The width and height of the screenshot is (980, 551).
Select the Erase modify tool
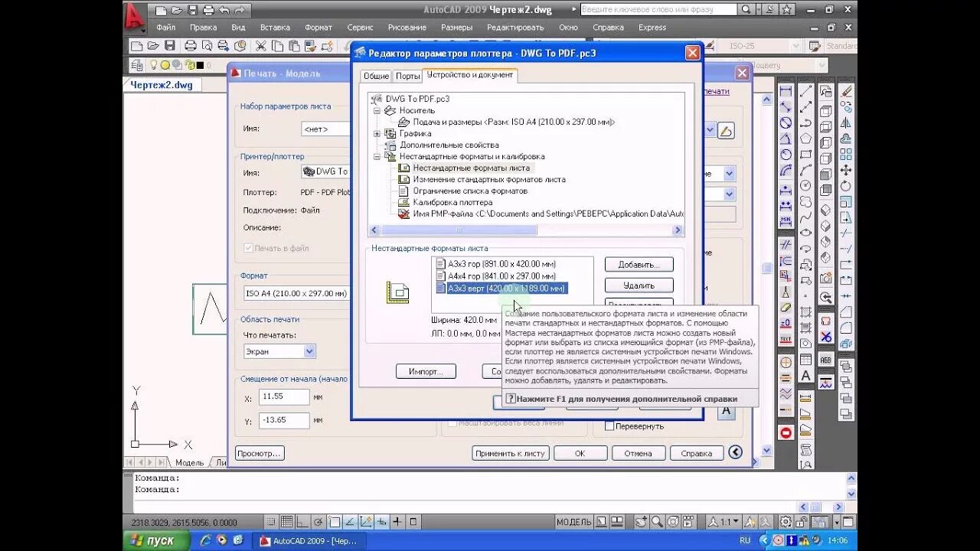[x=846, y=91]
